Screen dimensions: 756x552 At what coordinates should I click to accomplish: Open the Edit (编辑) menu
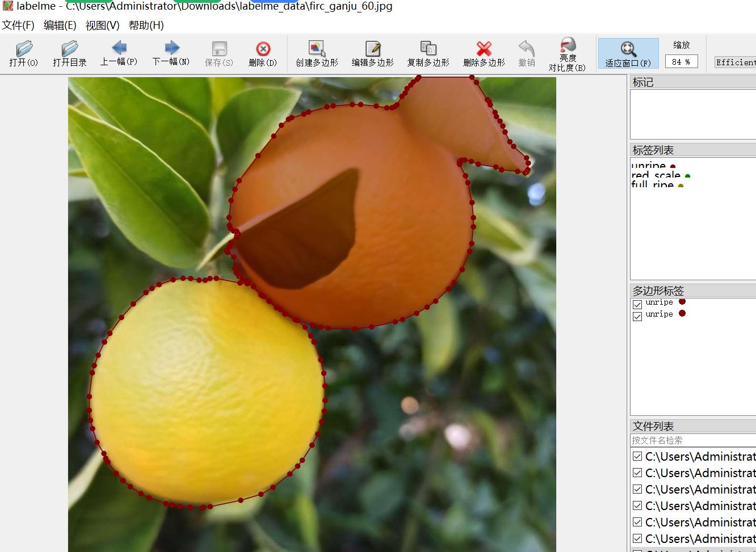tap(60, 25)
